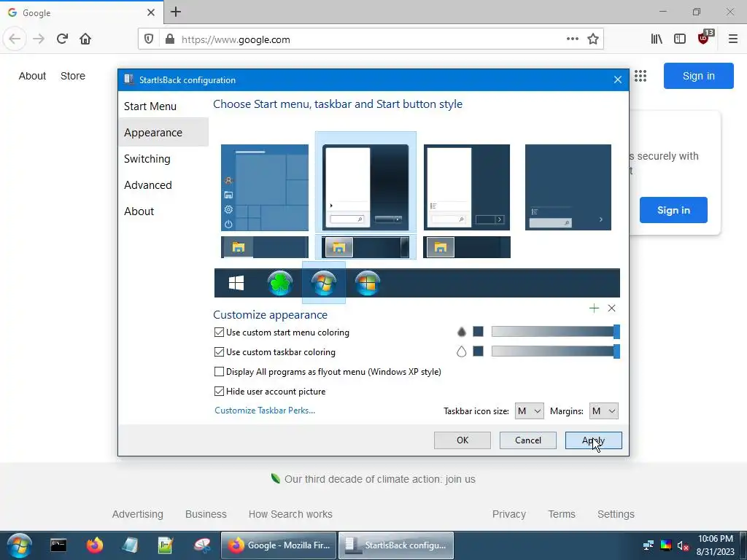Go to the Switching section
The image size is (747, 560).
(x=147, y=158)
